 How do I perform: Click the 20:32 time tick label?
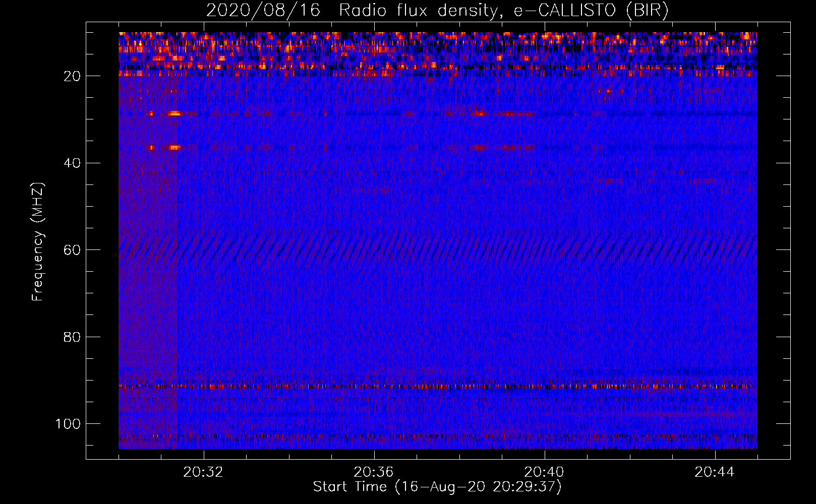point(203,472)
